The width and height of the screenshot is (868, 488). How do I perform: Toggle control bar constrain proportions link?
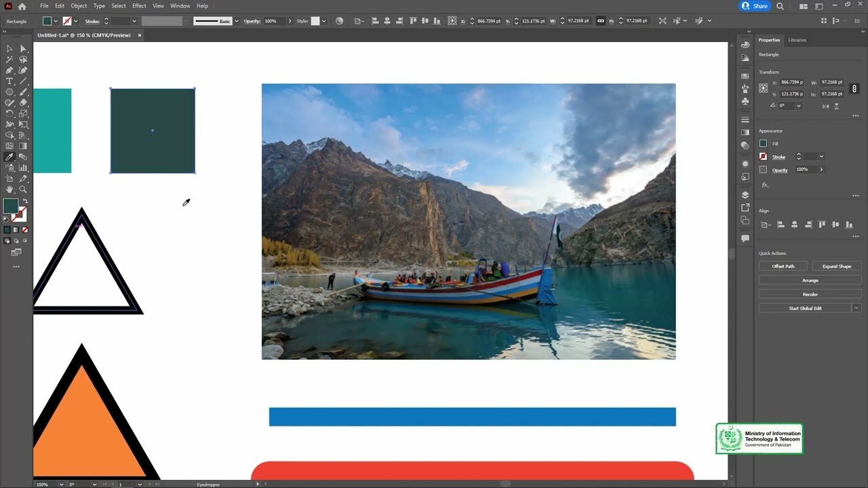[600, 21]
